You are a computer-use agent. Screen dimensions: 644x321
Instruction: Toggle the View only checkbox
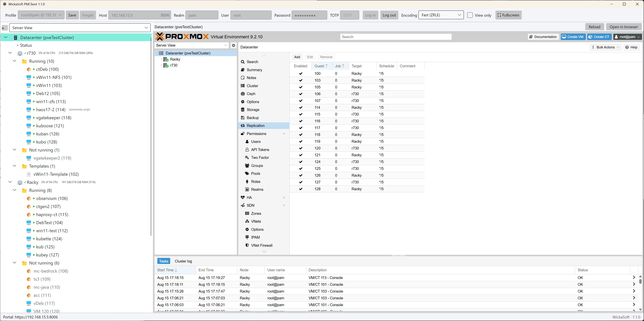470,15
